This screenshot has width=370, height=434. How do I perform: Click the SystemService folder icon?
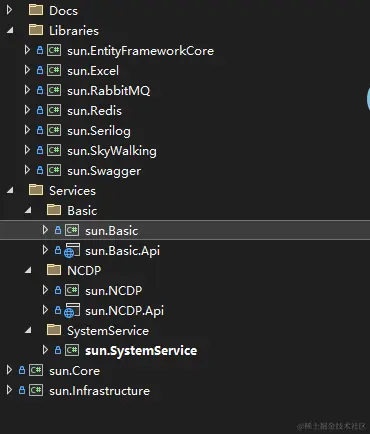(x=54, y=330)
